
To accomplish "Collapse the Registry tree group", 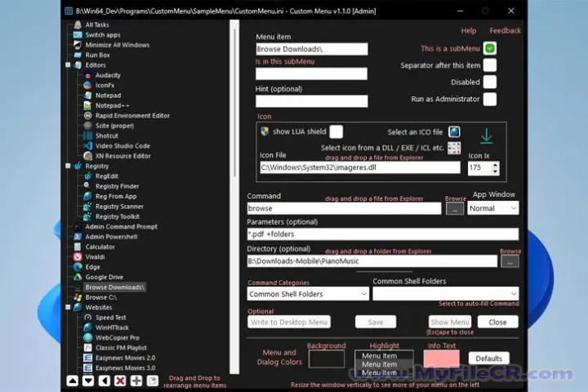I will [68, 166].
